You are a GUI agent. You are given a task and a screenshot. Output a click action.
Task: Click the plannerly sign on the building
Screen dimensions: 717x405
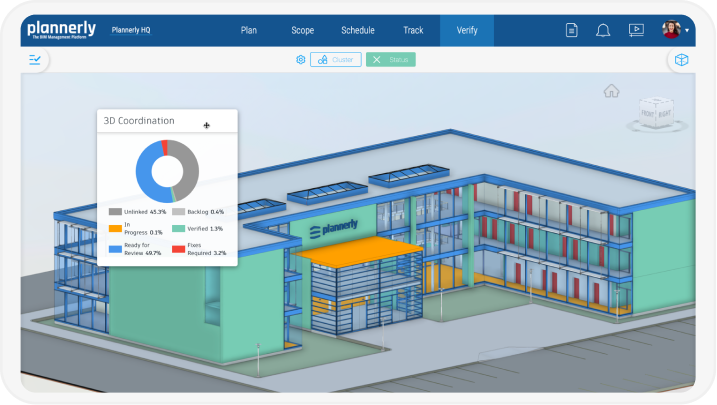[x=333, y=228]
